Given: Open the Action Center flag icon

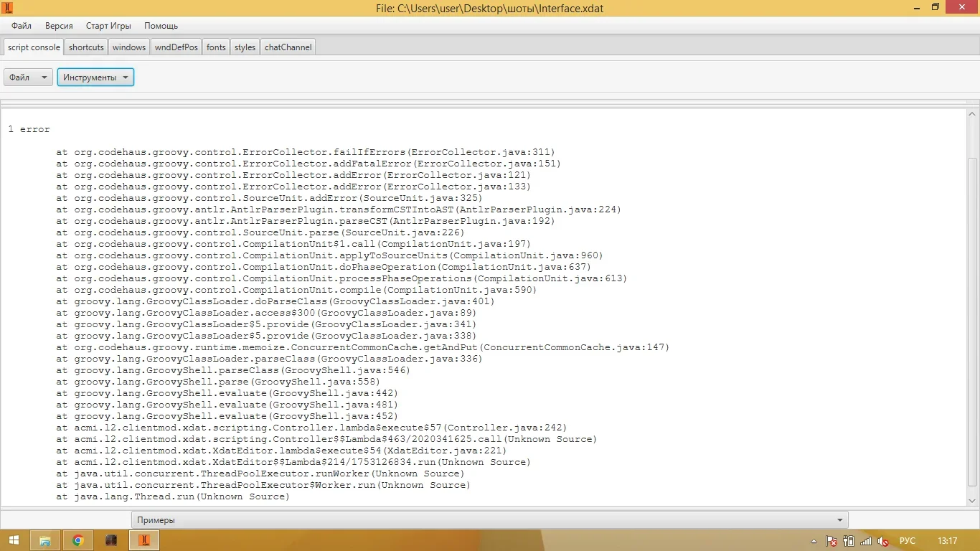Looking at the screenshot, I should (x=831, y=541).
